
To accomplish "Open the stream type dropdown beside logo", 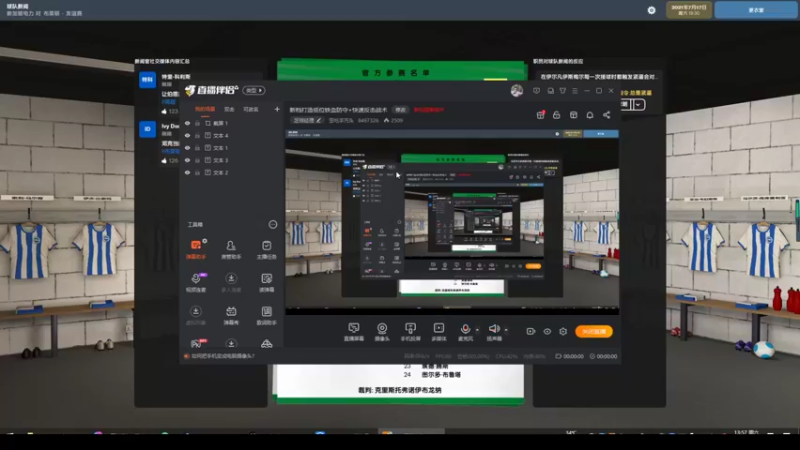I will 254,90.
